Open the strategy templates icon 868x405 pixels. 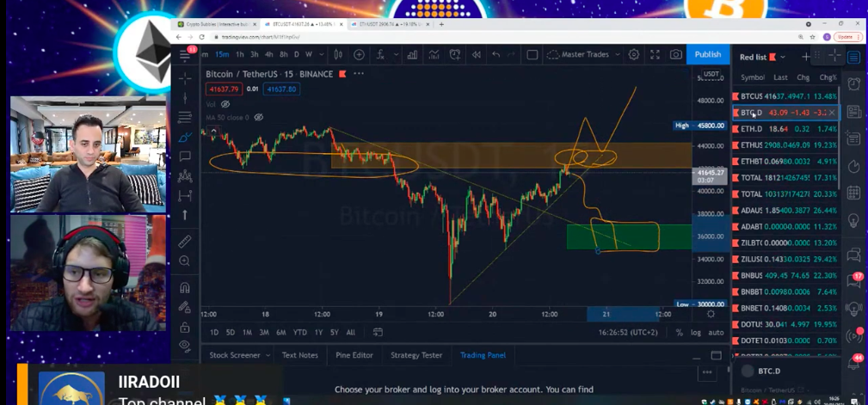click(434, 54)
